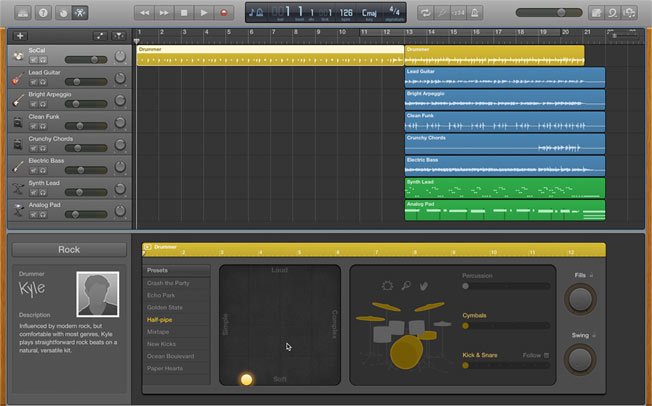Select the Bright Arpeggio guitar icon
Viewport: 652px width, 406px height.
point(17,100)
